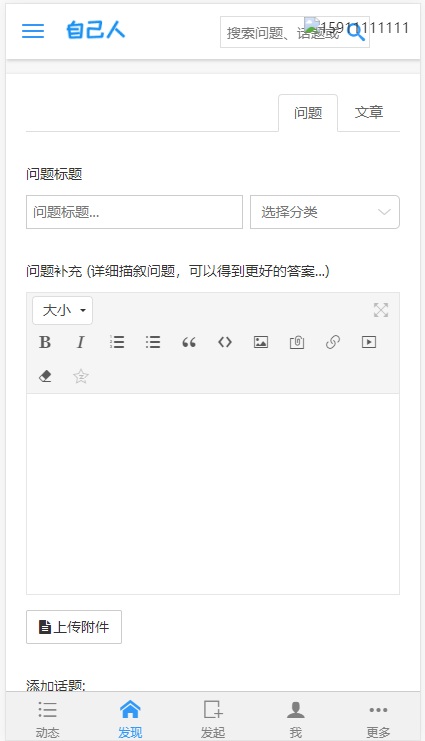Open the user avatar image

pos(312,25)
